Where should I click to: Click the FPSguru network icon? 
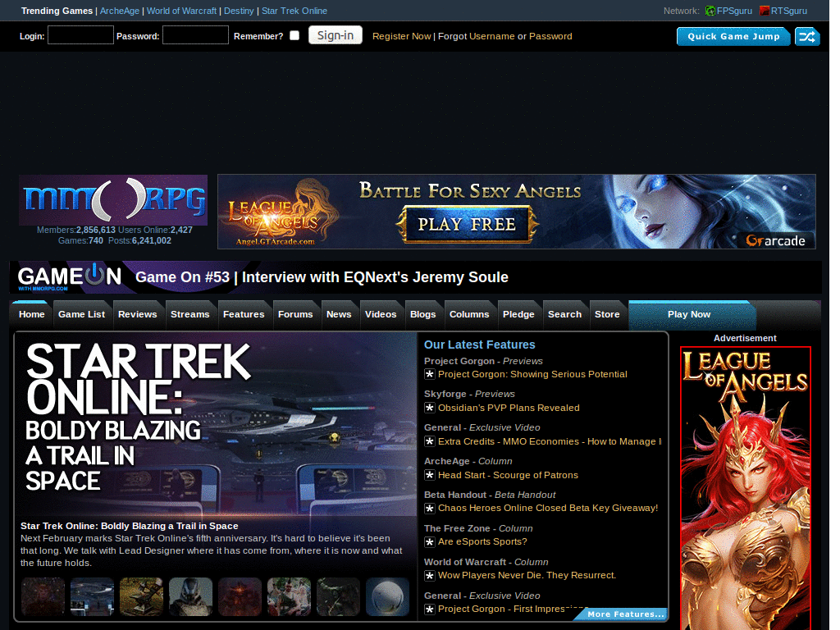click(710, 11)
